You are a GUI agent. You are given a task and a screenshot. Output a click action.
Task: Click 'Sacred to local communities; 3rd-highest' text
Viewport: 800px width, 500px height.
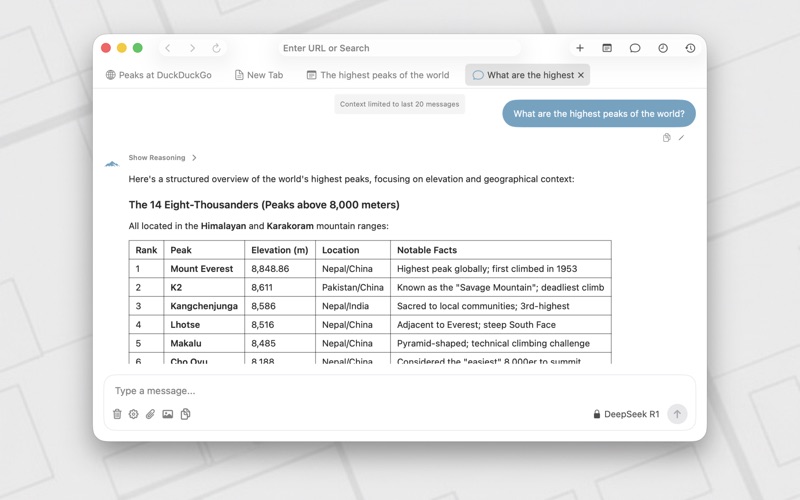[x=483, y=306]
